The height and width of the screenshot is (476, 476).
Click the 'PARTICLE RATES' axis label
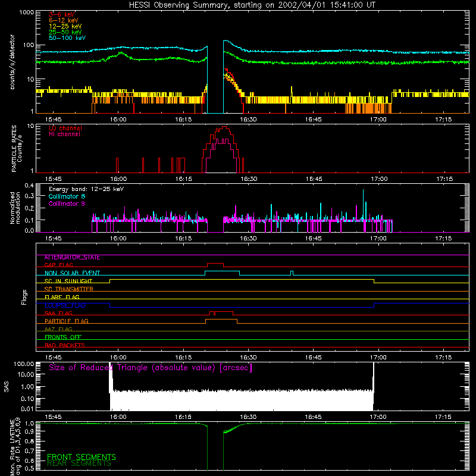click(14, 149)
